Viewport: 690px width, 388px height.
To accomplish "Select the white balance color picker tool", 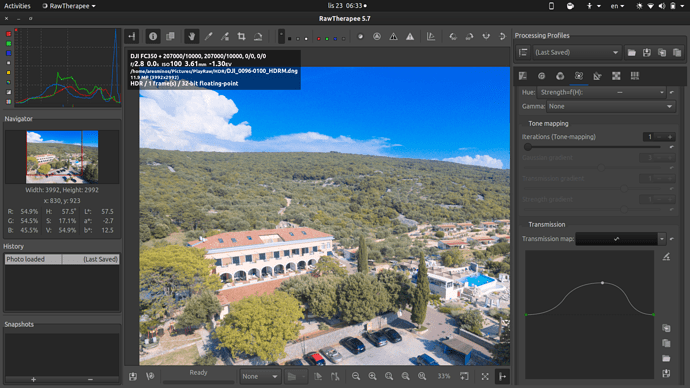I will pos(208,37).
